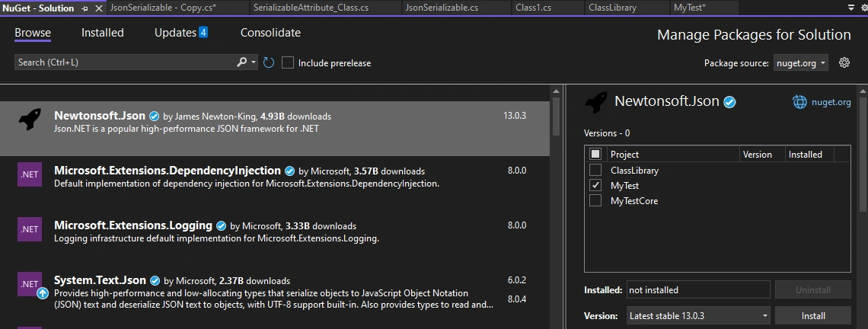Check the ClassLibrary project checkbox
This screenshot has width=868, height=329.
click(x=595, y=170)
